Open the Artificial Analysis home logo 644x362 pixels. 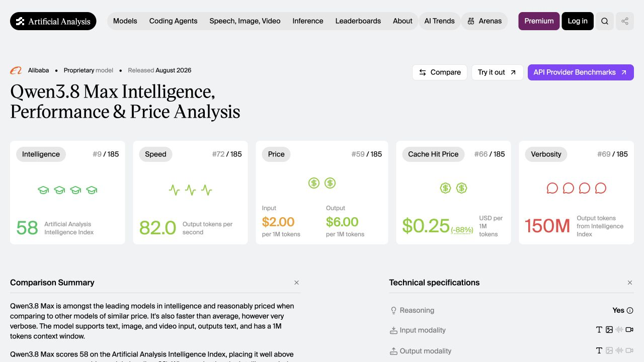tap(53, 21)
